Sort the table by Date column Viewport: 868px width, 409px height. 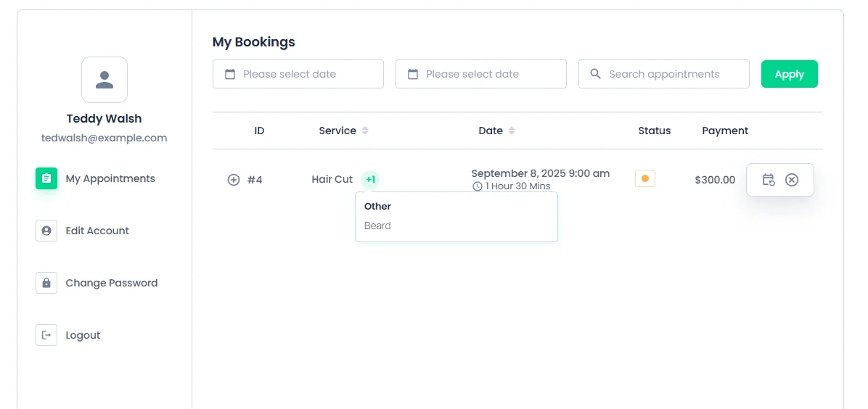(512, 131)
